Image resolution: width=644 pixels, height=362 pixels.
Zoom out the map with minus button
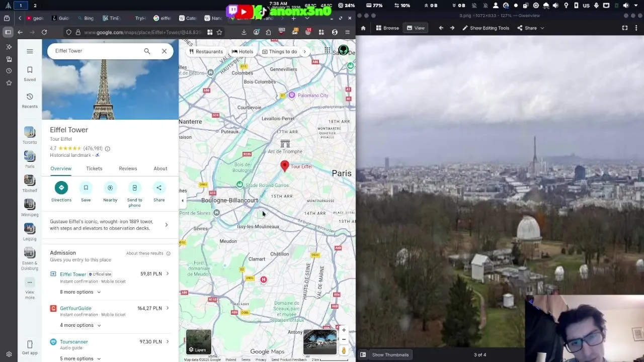344,339
